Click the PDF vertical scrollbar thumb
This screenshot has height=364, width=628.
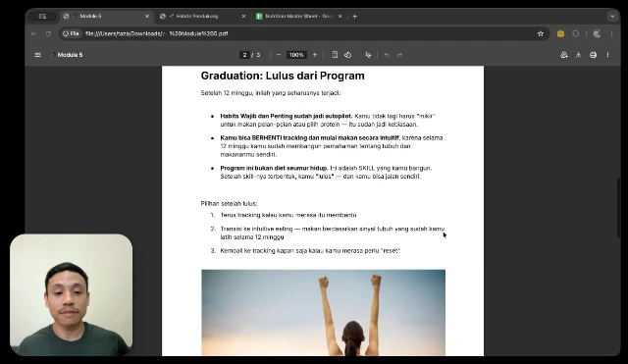618,208
